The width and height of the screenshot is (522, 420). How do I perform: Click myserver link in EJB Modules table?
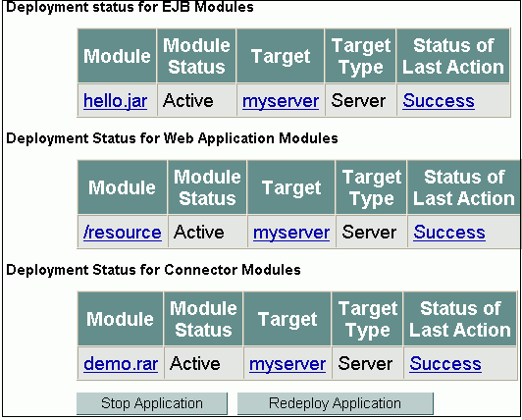click(281, 101)
